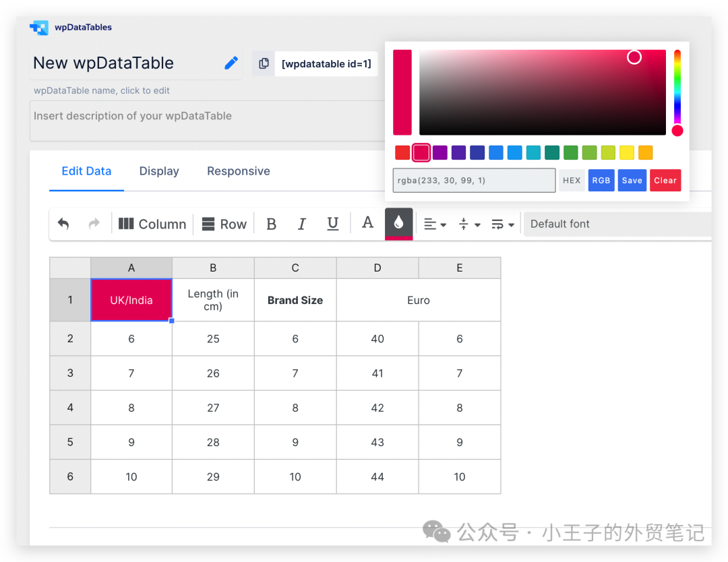Pick the purple color swatch
728x562 pixels.
tap(439, 153)
